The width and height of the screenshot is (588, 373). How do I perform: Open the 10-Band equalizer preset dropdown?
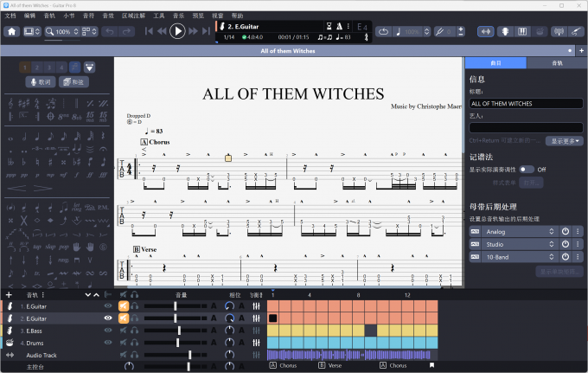click(x=519, y=258)
